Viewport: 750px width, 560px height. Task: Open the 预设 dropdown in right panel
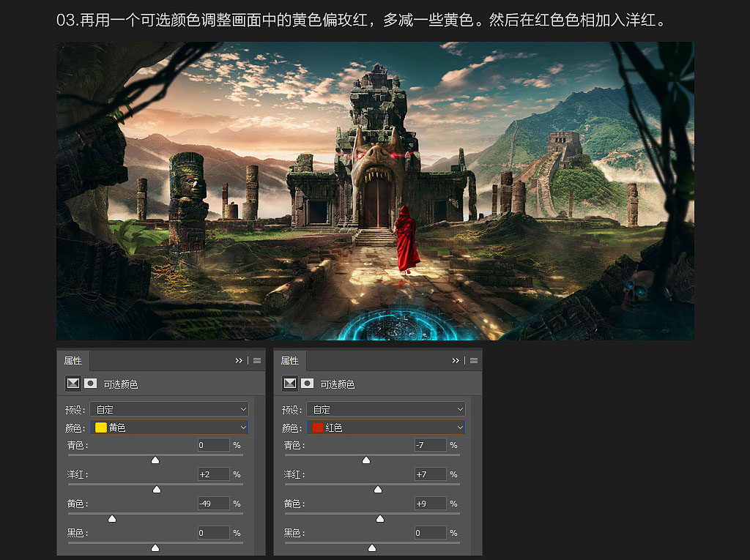pyautogui.click(x=386, y=409)
